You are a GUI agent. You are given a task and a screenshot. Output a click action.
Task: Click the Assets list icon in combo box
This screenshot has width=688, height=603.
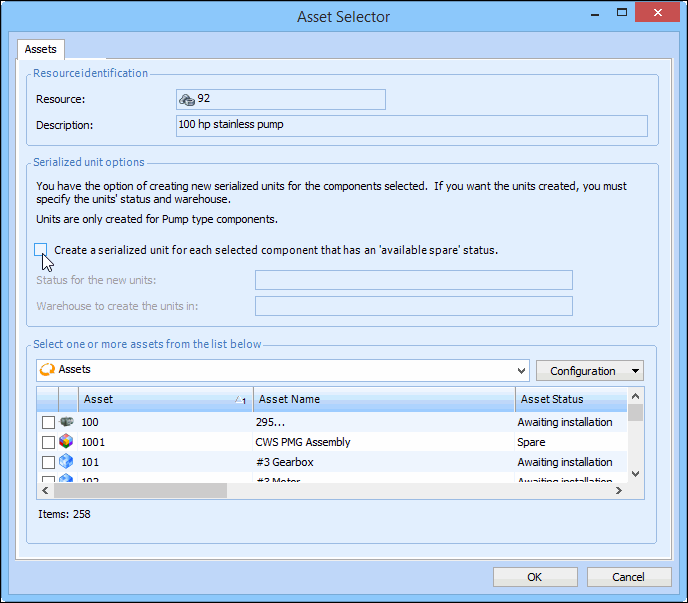point(47,370)
